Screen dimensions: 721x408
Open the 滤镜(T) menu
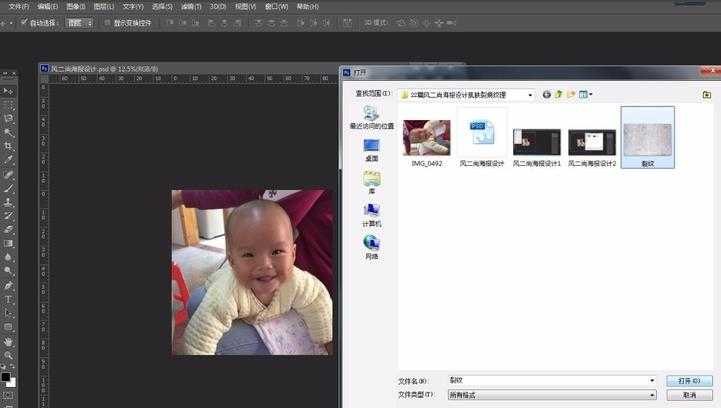191,6
